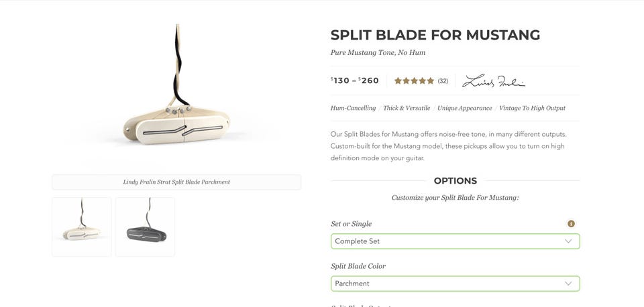Screen dimensions: 644x307
Task: Click the Vintage To High Output tag
Action: (531, 108)
